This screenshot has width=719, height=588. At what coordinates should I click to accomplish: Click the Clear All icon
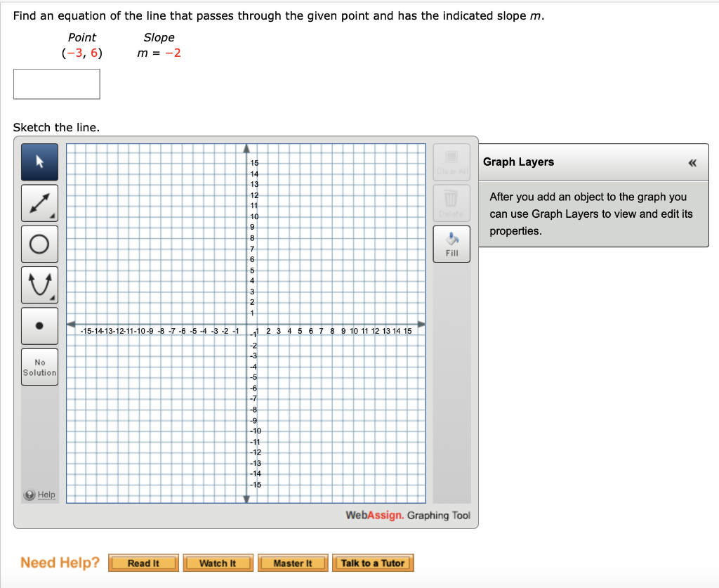[x=451, y=161]
